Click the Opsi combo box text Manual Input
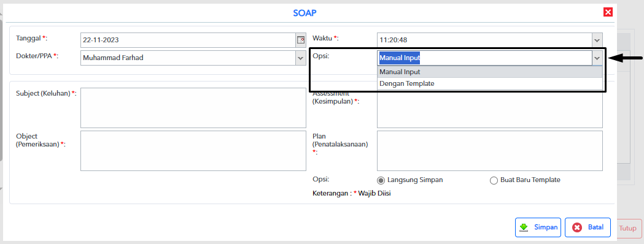Viewport: 644px width, 244px height. click(400, 58)
